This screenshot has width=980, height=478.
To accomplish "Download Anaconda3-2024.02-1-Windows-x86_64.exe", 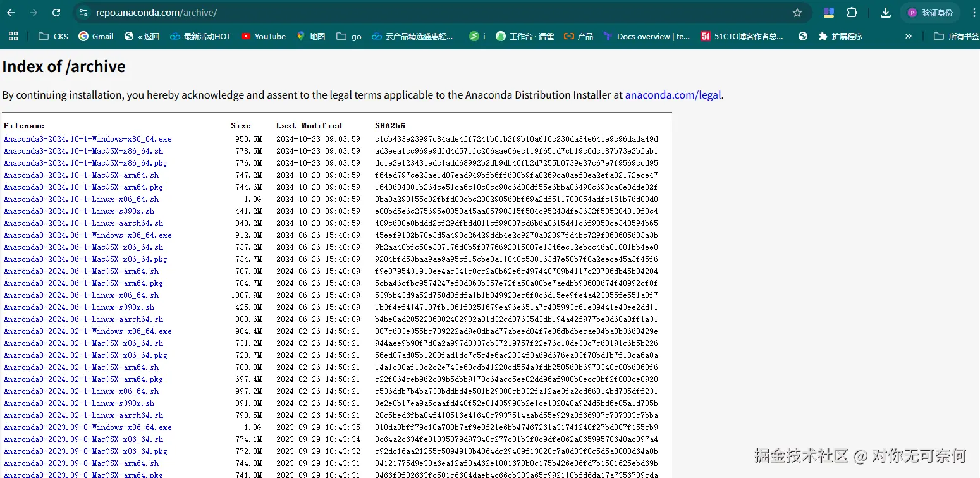I will click(88, 331).
